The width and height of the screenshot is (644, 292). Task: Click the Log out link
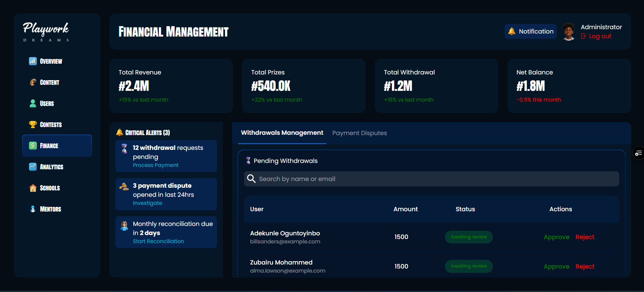tap(600, 36)
